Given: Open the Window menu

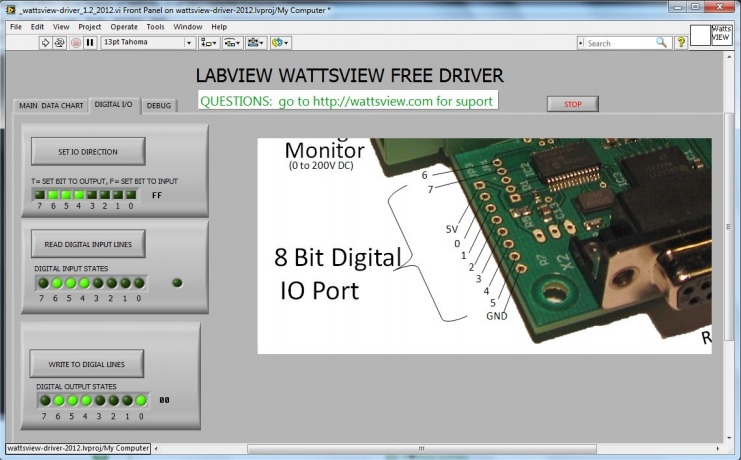Looking at the screenshot, I should (188, 27).
